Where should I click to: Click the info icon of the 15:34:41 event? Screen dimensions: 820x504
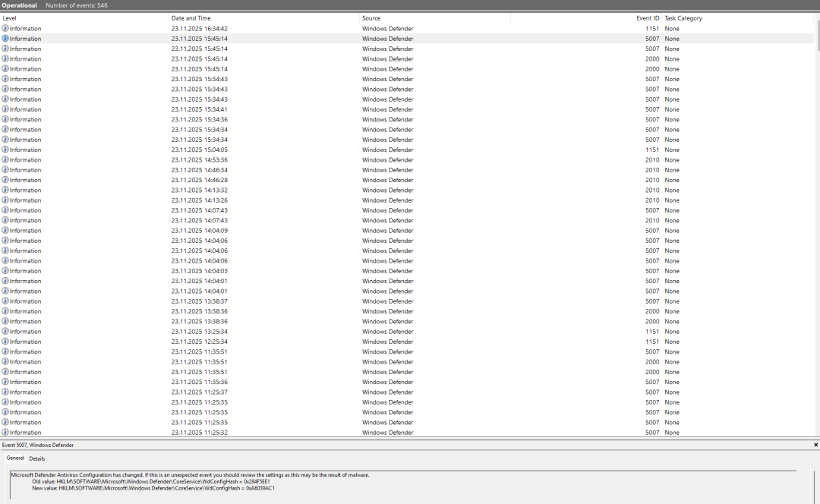(x=5, y=109)
